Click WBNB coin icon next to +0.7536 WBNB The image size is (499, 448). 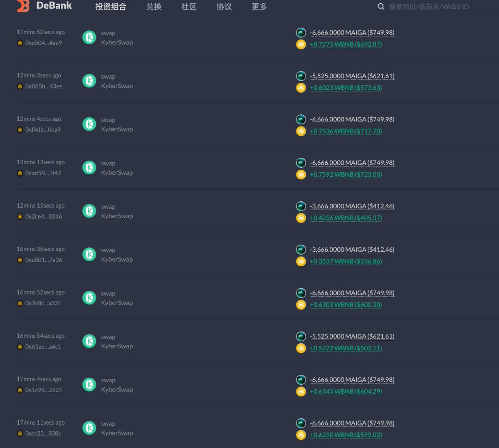click(x=301, y=131)
